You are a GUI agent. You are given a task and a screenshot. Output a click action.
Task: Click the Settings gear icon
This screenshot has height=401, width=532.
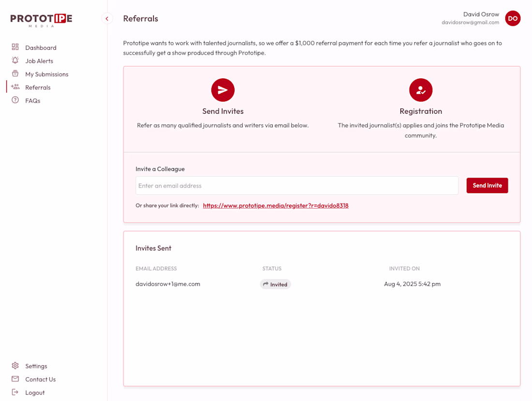pos(15,366)
